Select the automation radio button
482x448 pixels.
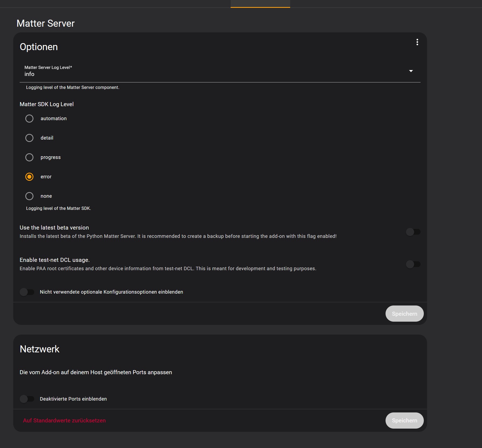coord(29,119)
